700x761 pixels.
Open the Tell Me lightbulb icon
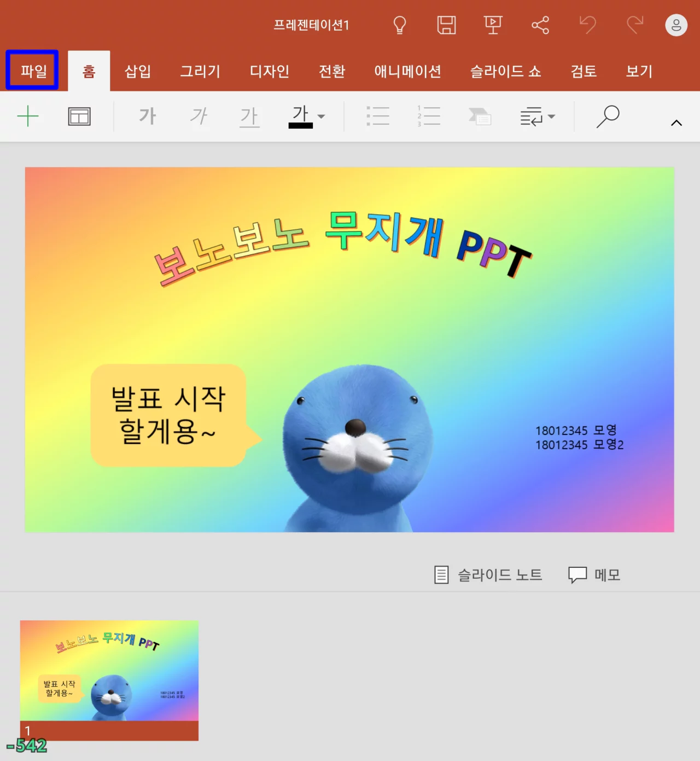click(x=400, y=25)
